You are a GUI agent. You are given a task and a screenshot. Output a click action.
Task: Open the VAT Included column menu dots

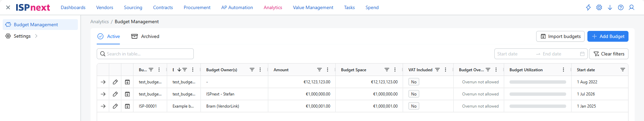coord(446,70)
